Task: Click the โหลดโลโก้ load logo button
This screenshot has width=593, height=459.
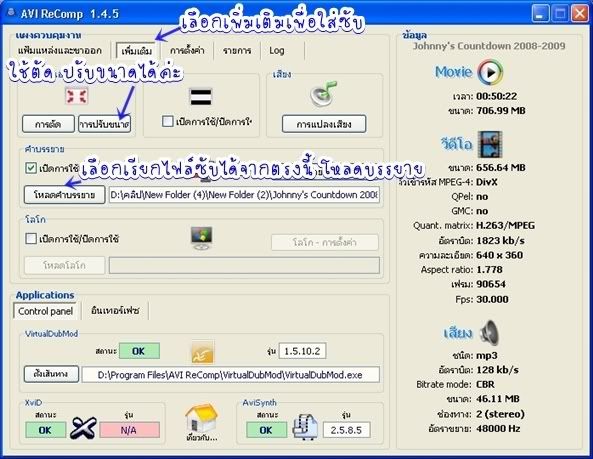Action: point(64,265)
